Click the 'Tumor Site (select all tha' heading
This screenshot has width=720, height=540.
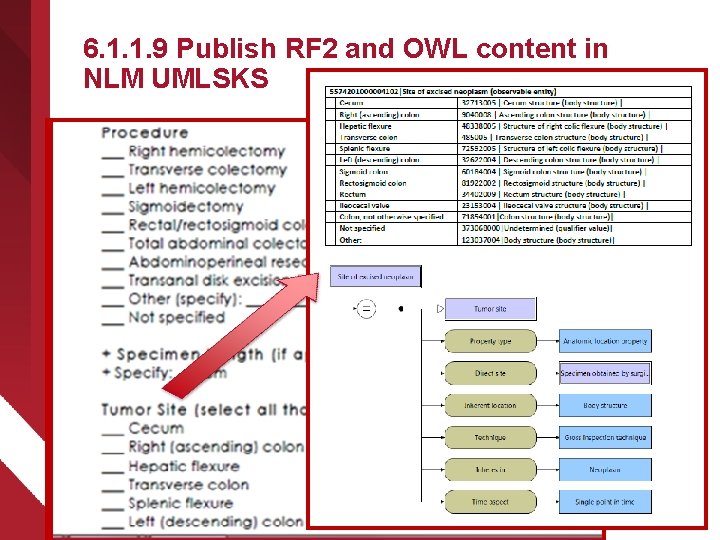203,410
